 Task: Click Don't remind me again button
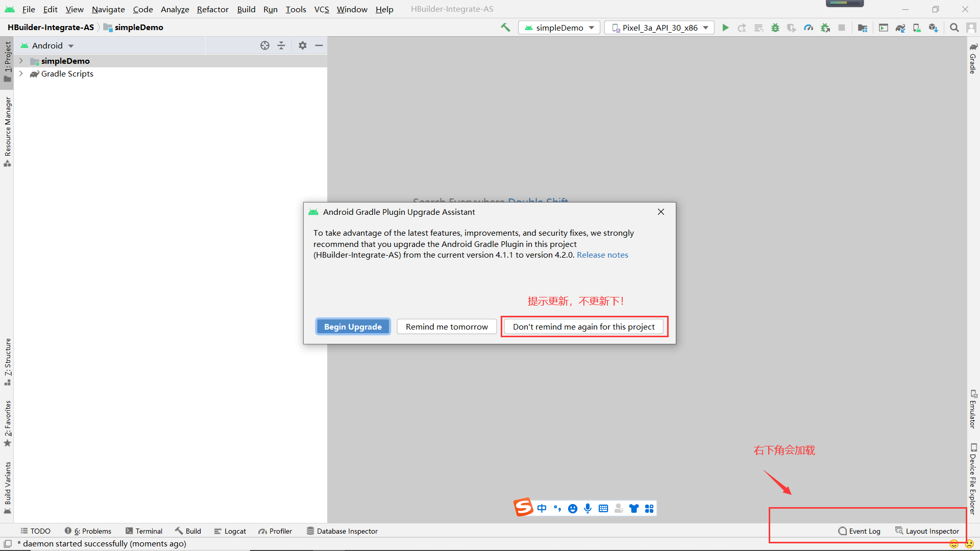[583, 327]
